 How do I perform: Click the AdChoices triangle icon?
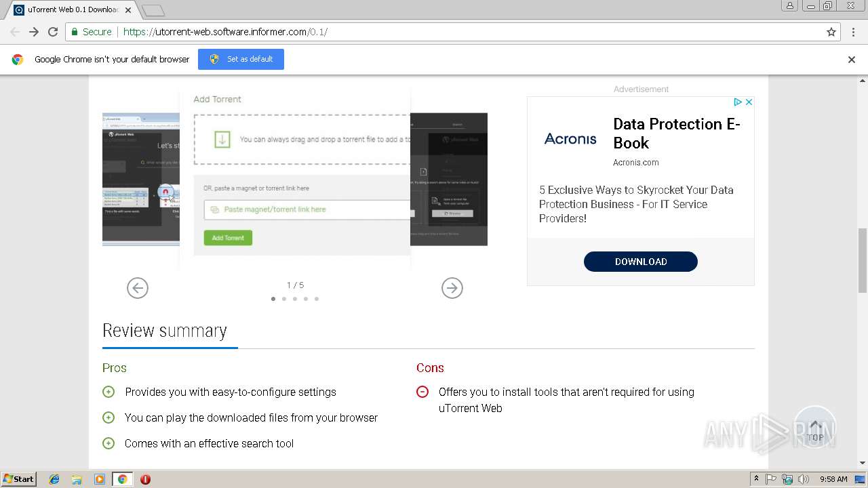pyautogui.click(x=738, y=102)
